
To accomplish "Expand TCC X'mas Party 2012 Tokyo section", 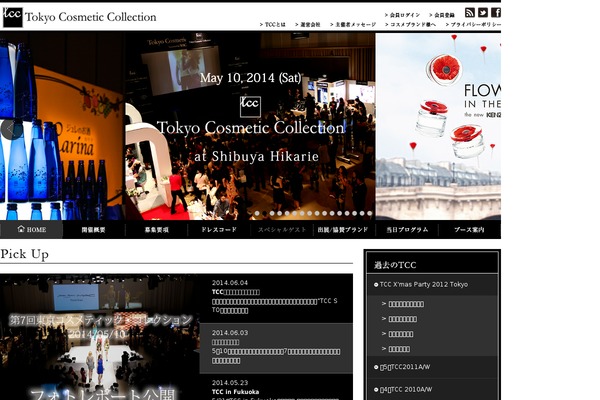I will click(432, 284).
